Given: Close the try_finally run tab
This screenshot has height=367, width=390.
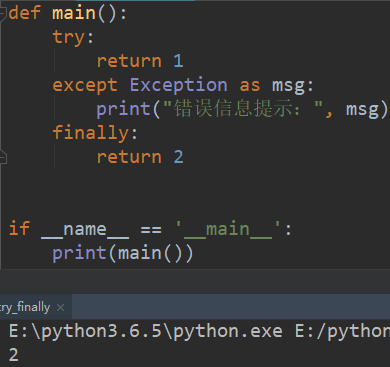Looking at the screenshot, I should tap(60, 307).
